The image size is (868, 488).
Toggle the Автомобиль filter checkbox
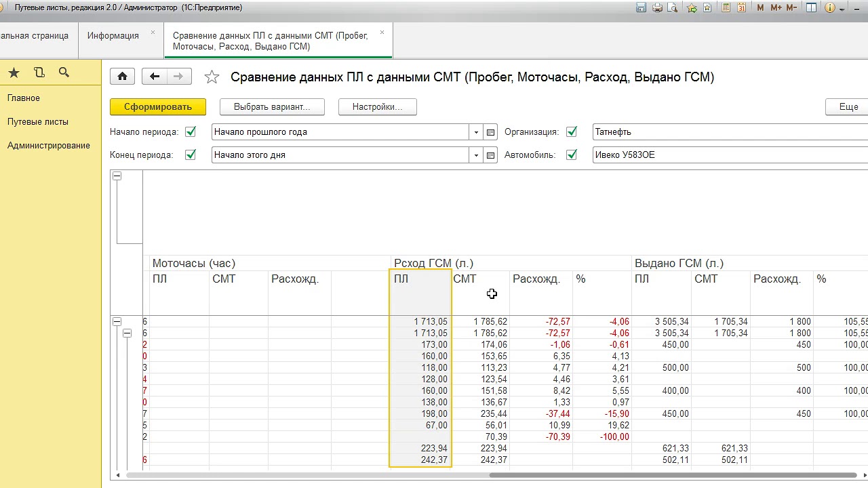point(572,155)
